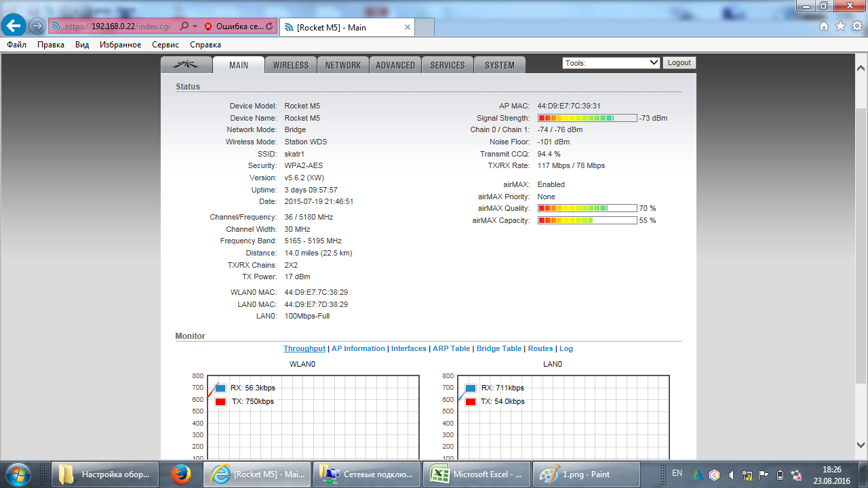
Task: Launch Firefox from the taskbar
Action: pyautogui.click(x=180, y=474)
